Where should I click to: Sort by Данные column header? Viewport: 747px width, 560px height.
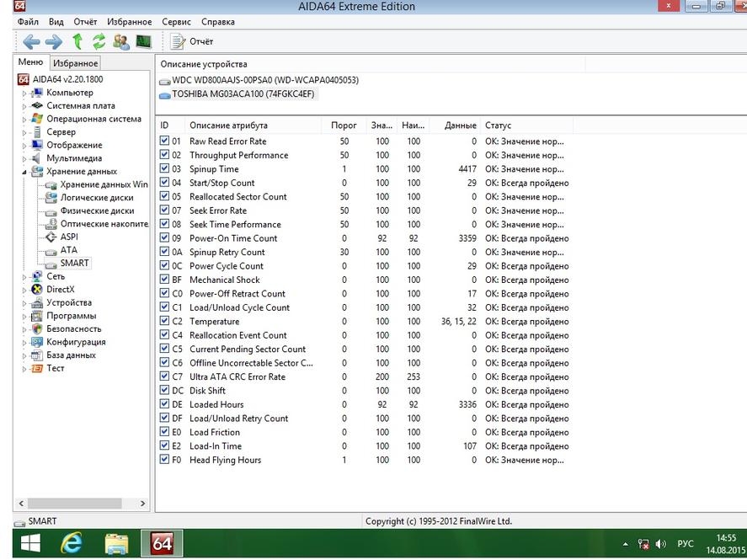click(x=455, y=125)
